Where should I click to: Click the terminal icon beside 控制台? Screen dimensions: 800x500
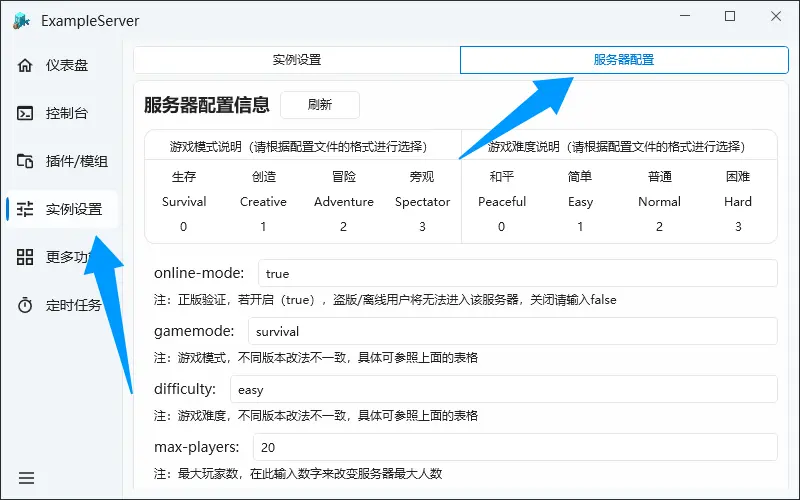point(25,113)
